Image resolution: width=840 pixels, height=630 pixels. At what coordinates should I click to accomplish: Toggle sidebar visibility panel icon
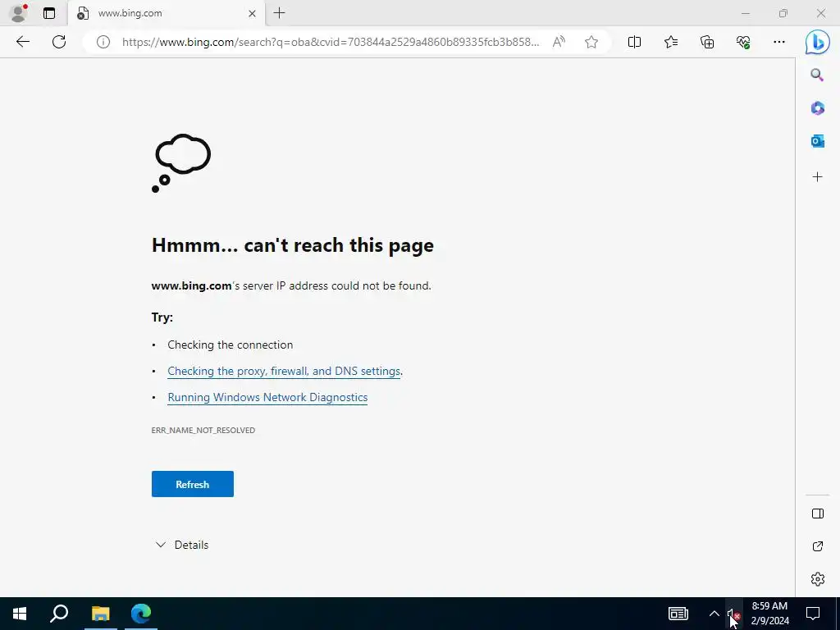(818, 514)
